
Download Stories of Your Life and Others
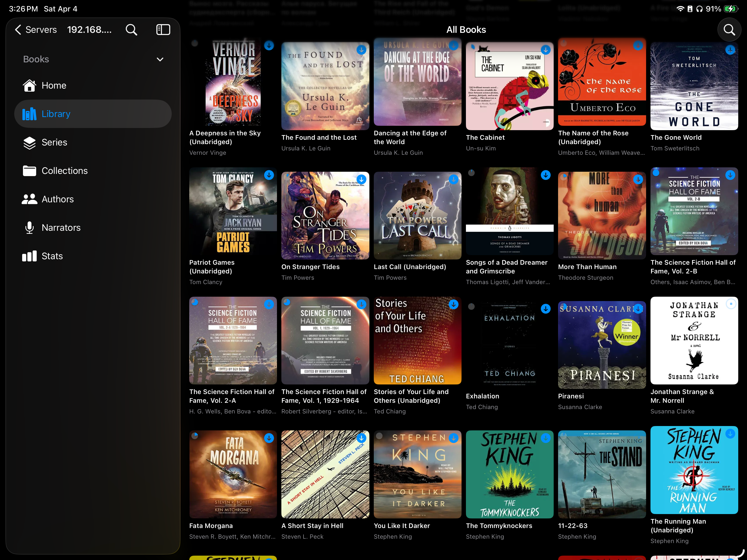(x=454, y=304)
